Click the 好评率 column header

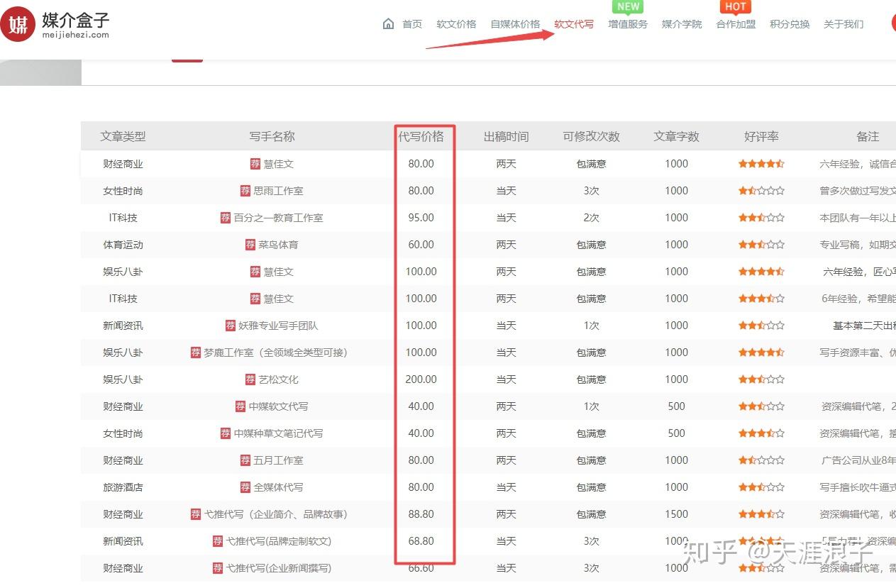[761, 136]
